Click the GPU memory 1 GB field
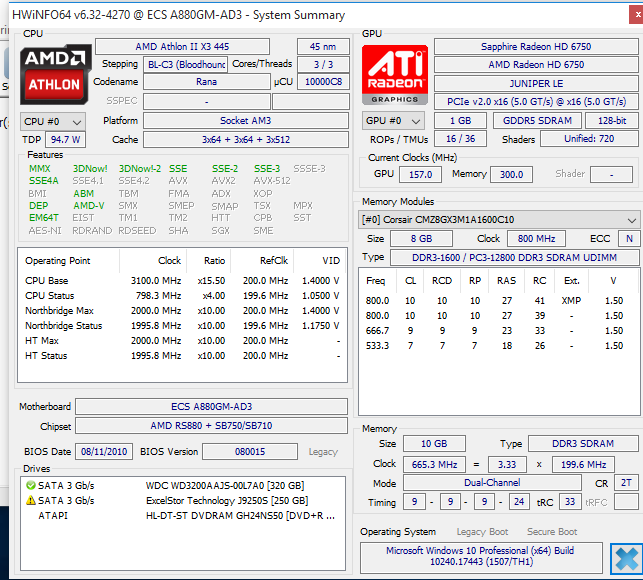The height and width of the screenshot is (580, 643). coord(460,121)
